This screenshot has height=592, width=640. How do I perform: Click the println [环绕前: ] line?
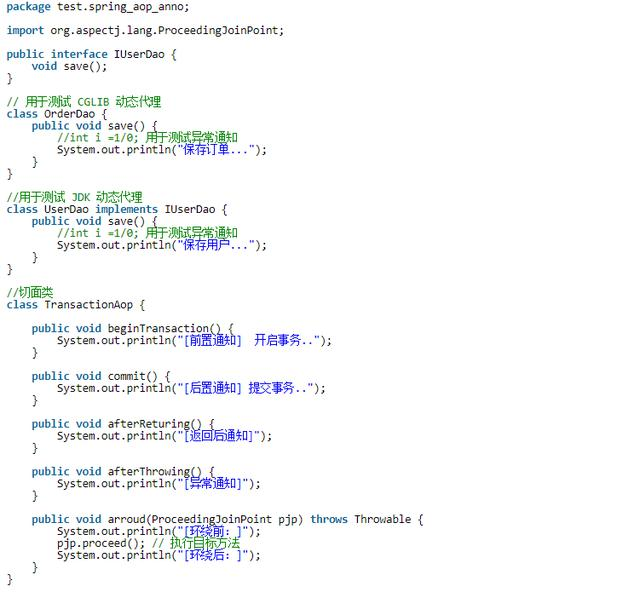coord(159,532)
